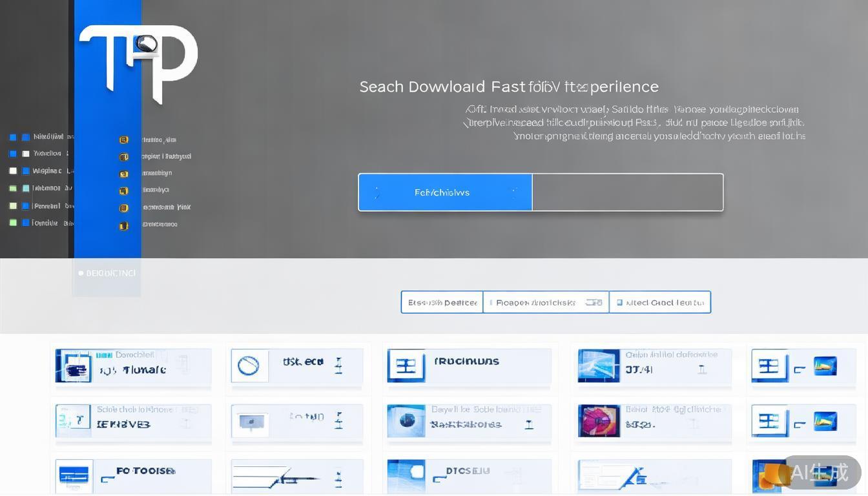Switch to the middle tab in the filter bar

(546, 302)
